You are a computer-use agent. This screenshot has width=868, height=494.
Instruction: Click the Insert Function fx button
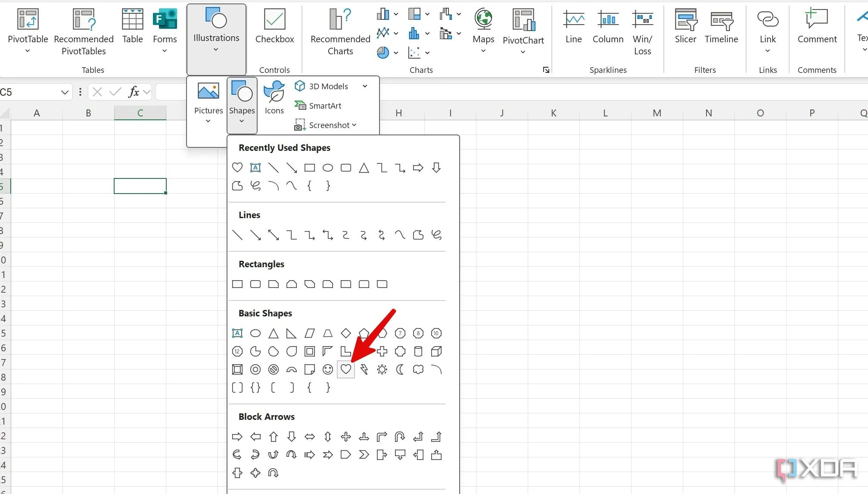134,92
